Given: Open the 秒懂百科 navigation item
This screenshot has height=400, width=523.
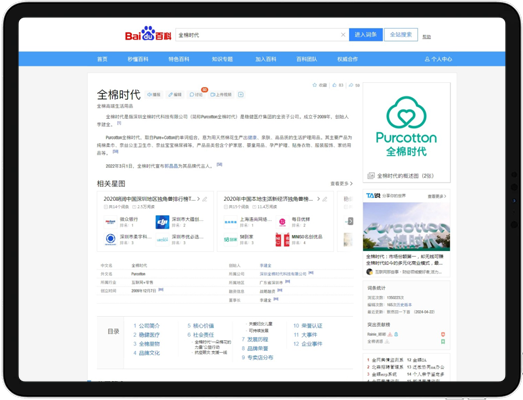Looking at the screenshot, I should (x=138, y=59).
